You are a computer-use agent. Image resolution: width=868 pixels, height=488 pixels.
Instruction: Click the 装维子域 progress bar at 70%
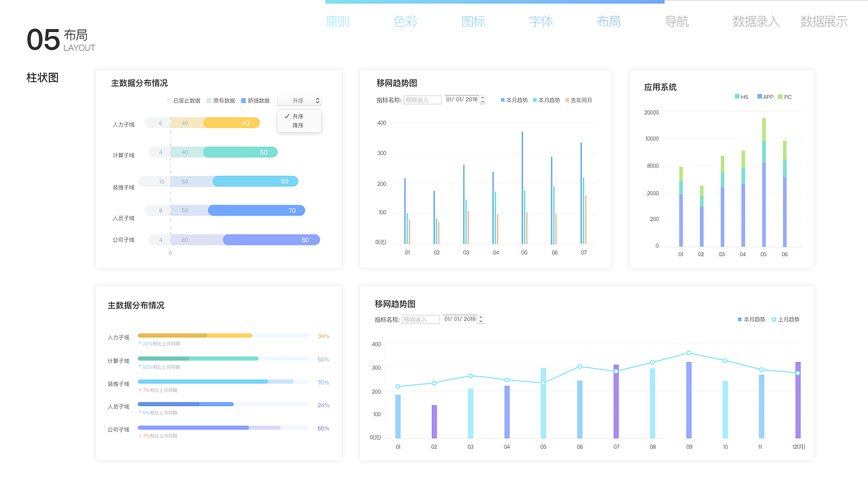point(223,382)
